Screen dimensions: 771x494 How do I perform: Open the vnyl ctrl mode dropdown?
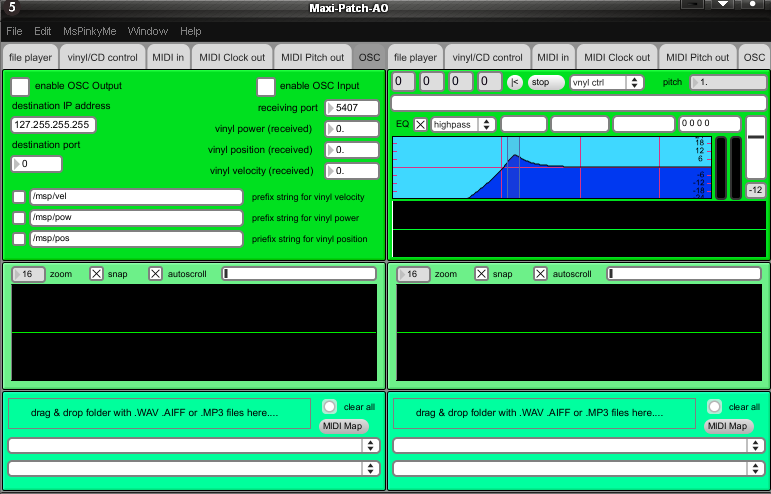[x=606, y=82]
